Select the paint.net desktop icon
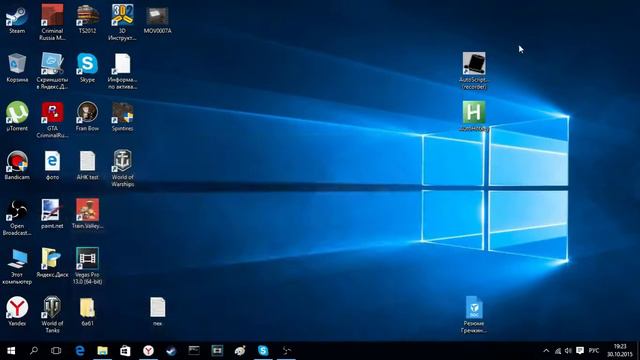This screenshot has height=360, width=640. click(52, 214)
